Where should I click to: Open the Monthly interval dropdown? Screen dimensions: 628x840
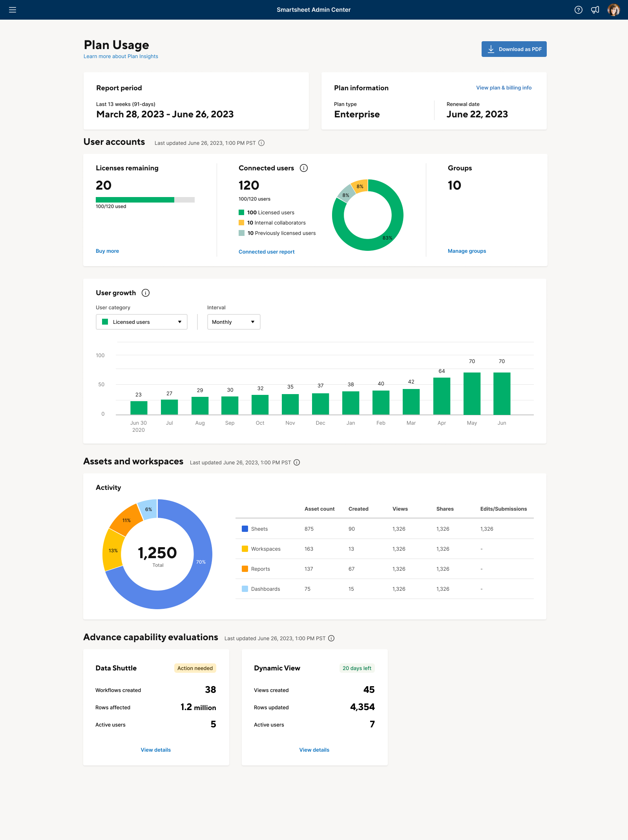tap(234, 322)
